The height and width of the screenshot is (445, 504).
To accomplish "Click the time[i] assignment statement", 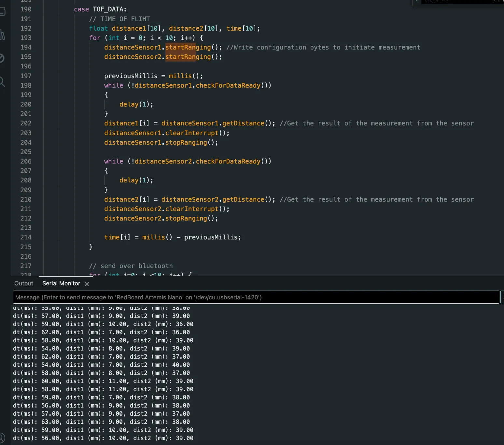I will pos(172,237).
